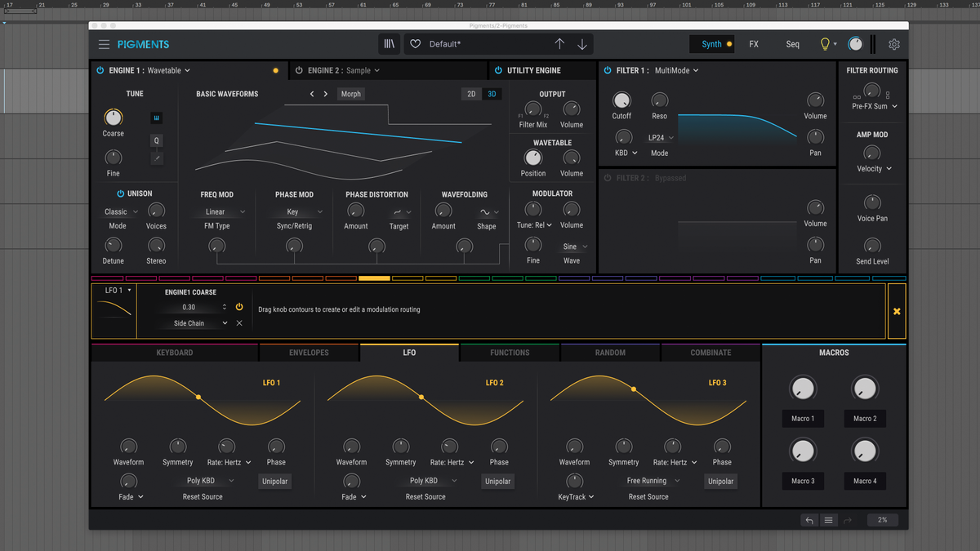The height and width of the screenshot is (551, 980).
Task: Click the undo arrow at bottom right
Action: point(809,520)
